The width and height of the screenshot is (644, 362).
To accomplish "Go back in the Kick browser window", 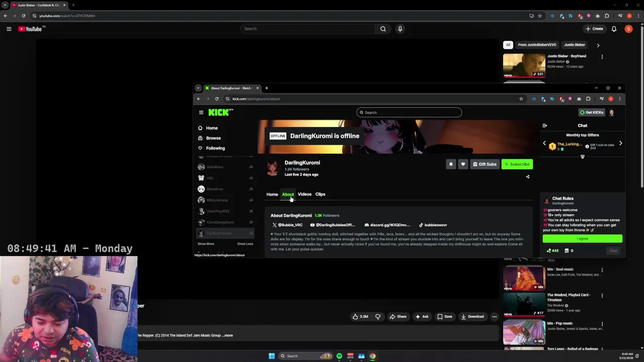I will pyautogui.click(x=199, y=99).
